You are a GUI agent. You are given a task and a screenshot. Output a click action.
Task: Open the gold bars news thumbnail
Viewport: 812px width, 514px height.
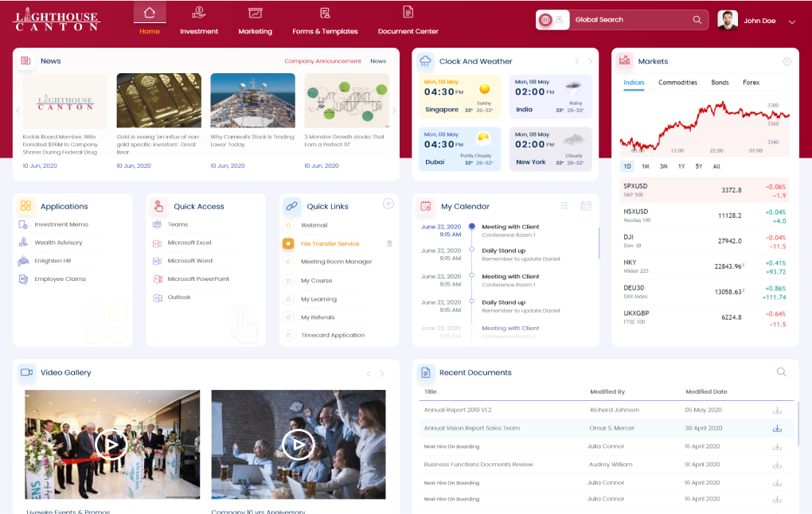159,100
